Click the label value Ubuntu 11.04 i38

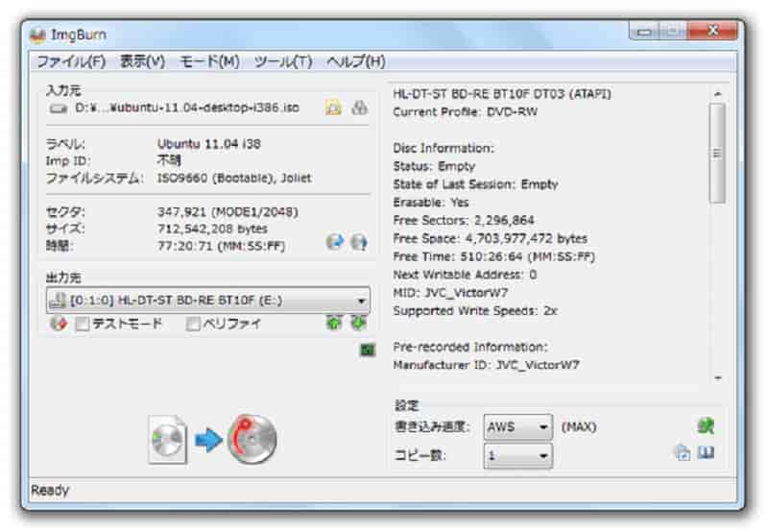point(208,144)
